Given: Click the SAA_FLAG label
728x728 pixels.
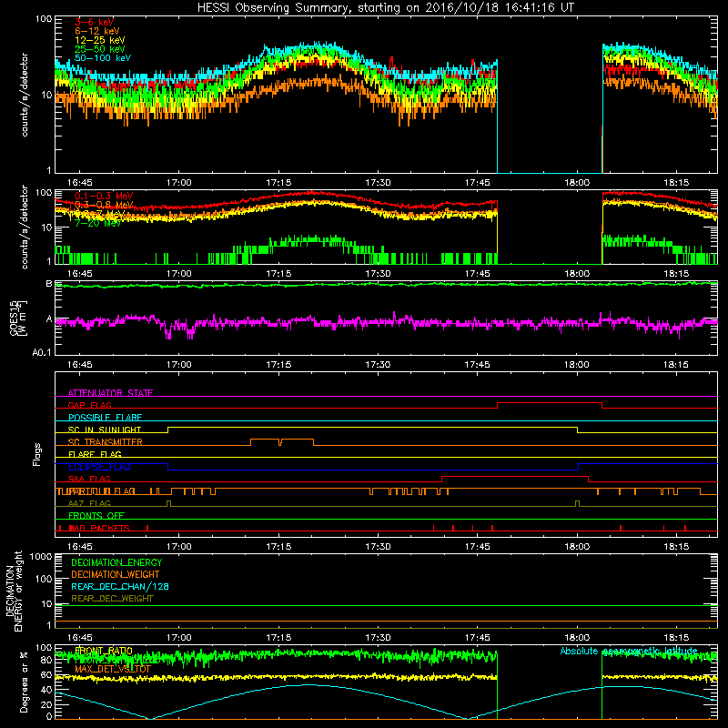Looking at the screenshot, I should coord(89,479).
